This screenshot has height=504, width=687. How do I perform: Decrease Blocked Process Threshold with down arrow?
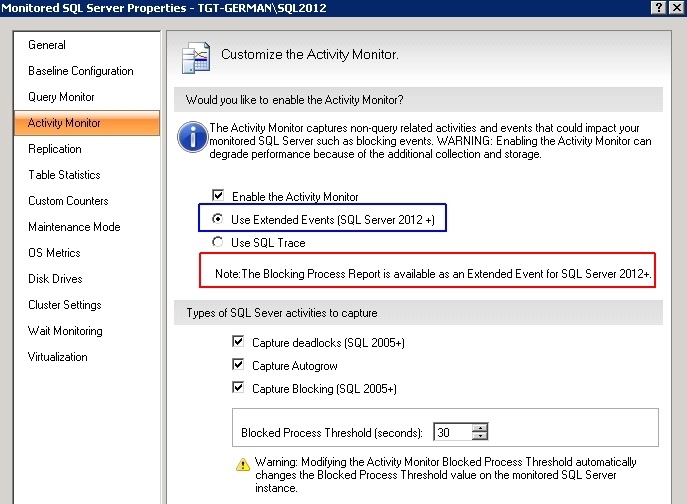point(480,436)
